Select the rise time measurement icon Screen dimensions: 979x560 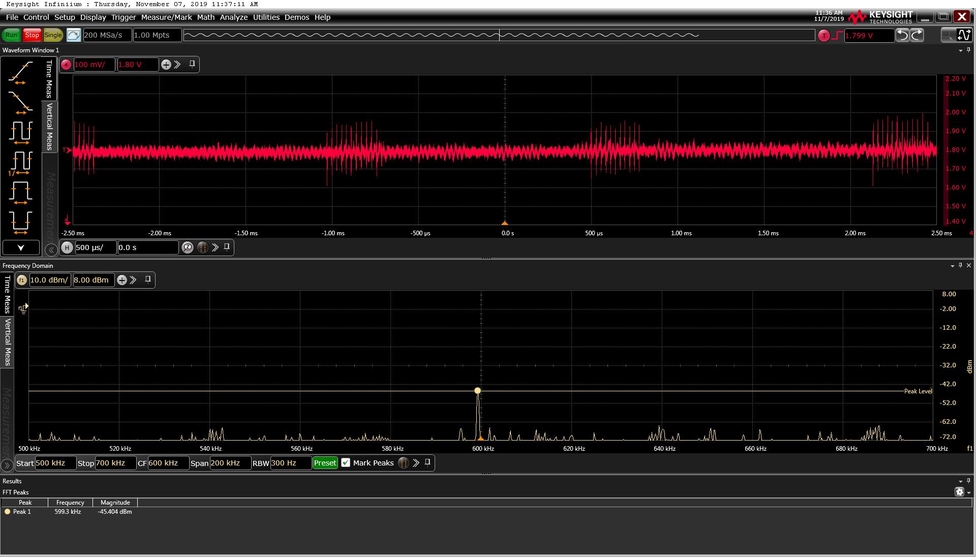(x=20, y=73)
